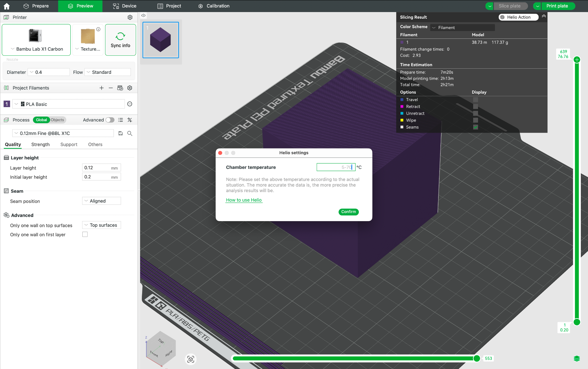The image size is (588, 369).
Task: Click the Home icon in top bar
Action: pyautogui.click(x=6, y=6)
